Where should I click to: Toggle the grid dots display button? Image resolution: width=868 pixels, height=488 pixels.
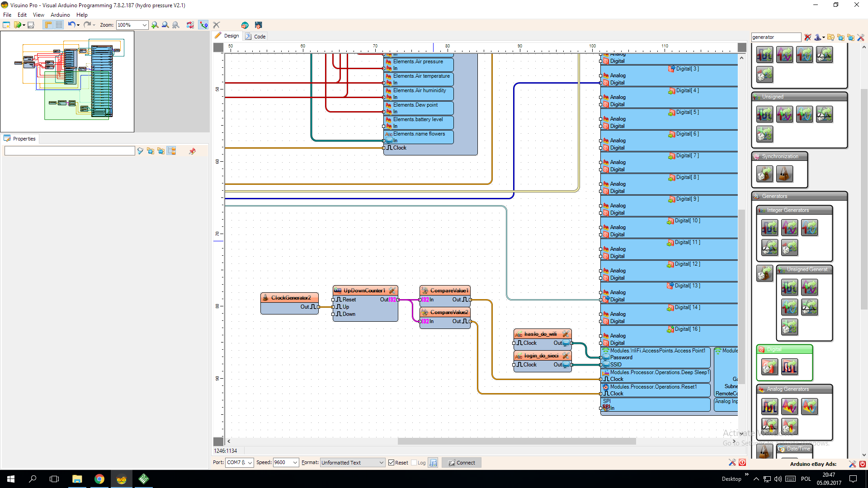(59, 25)
